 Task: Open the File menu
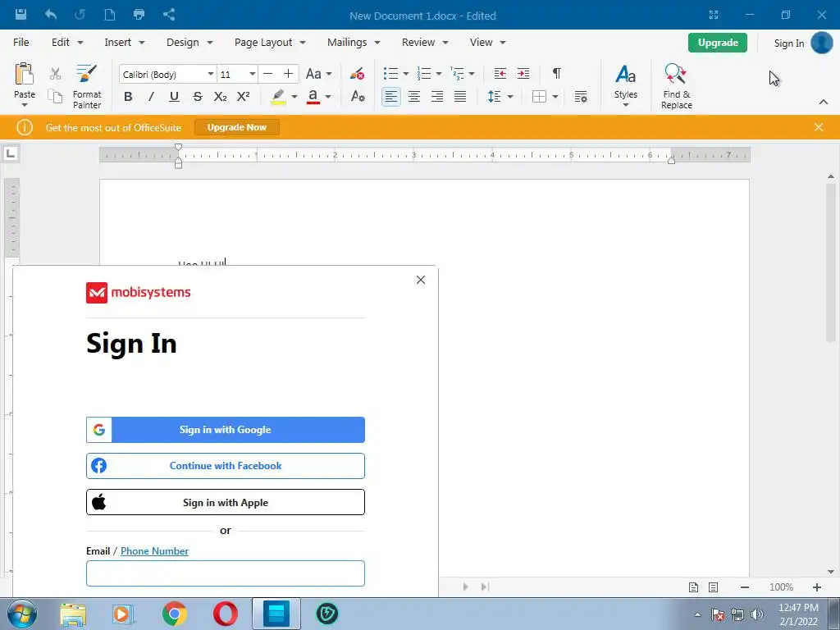pyautogui.click(x=21, y=43)
